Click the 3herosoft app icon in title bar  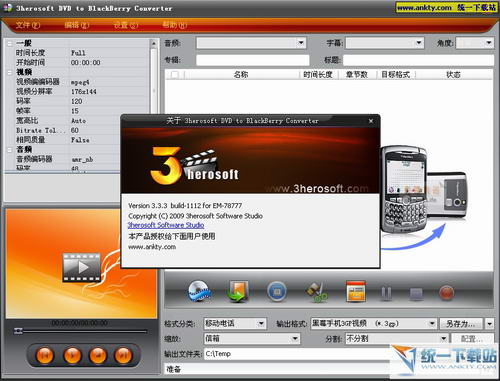coord(7,8)
